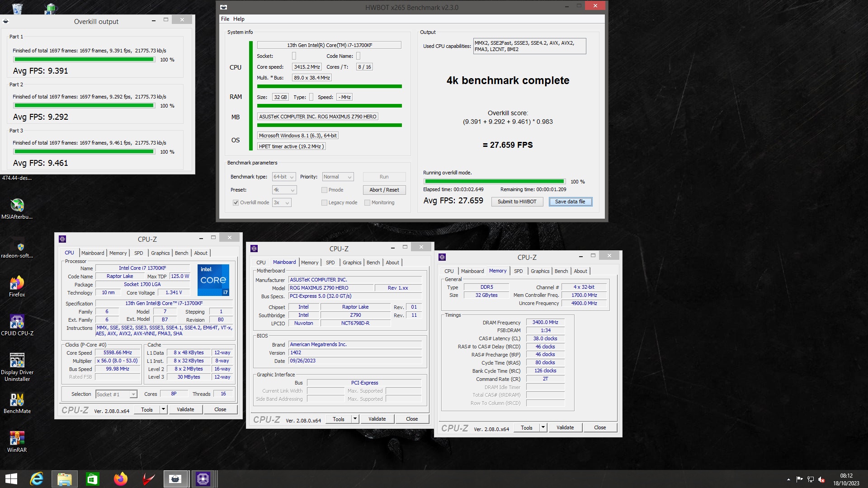Open Internet Explorer from the taskbar
The height and width of the screenshot is (488, 868).
click(x=37, y=479)
